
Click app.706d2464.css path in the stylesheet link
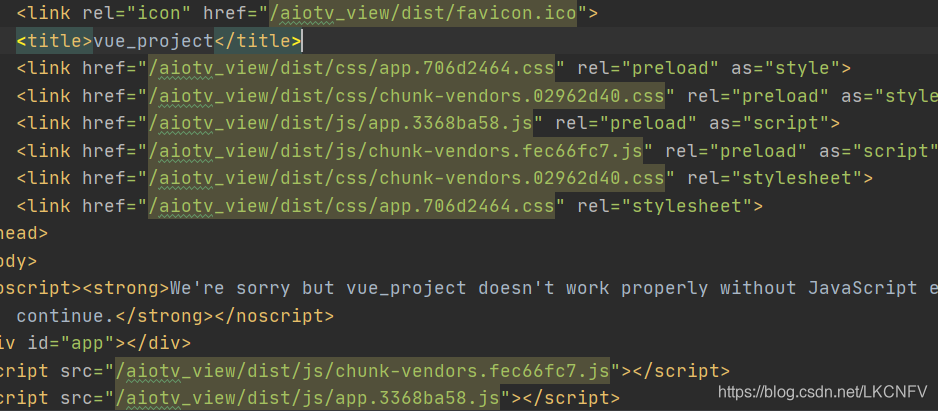pyautogui.click(x=352, y=206)
